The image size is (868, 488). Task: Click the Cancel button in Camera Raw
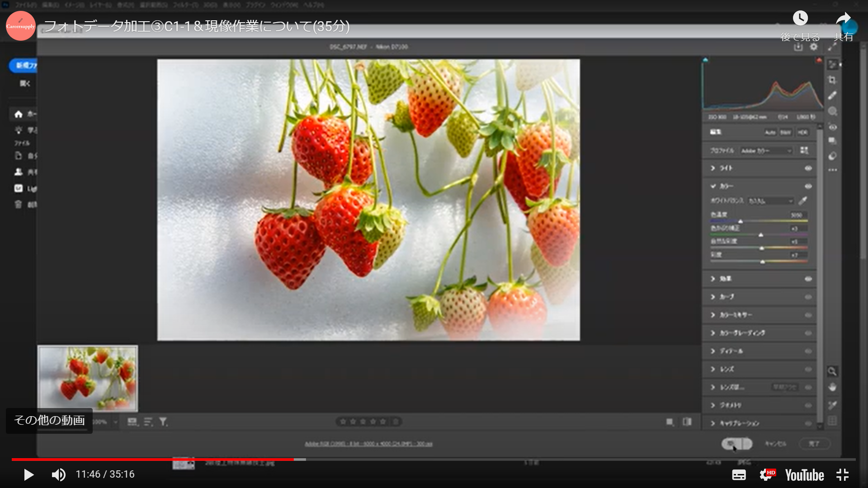pyautogui.click(x=775, y=444)
